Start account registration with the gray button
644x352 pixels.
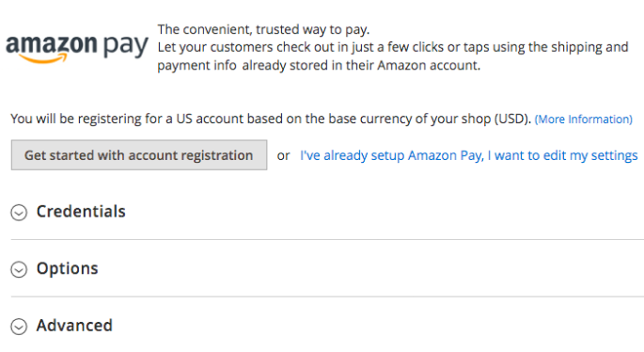(139, 155)
